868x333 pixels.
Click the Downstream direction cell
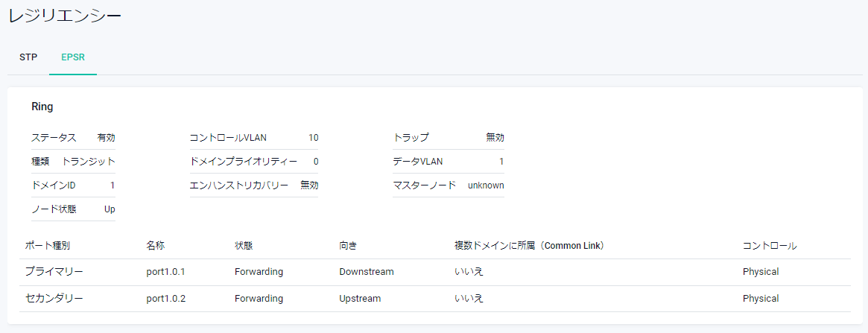pos(366,272)
